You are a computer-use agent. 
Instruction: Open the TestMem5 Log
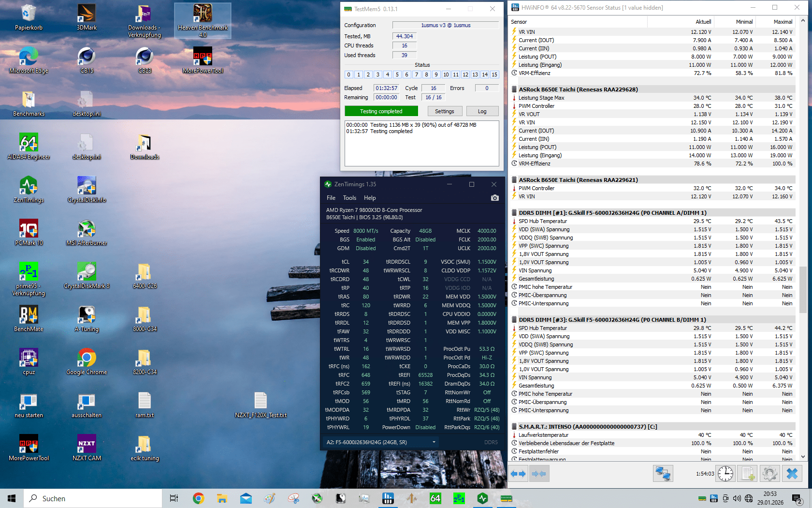pos(482,111)
